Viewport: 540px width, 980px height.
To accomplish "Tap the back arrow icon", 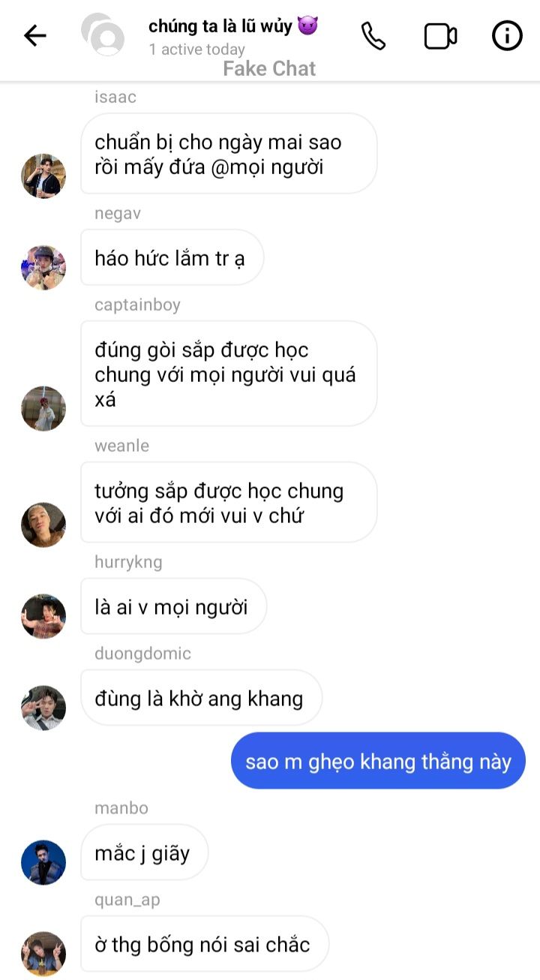I will tap(35, 35).
